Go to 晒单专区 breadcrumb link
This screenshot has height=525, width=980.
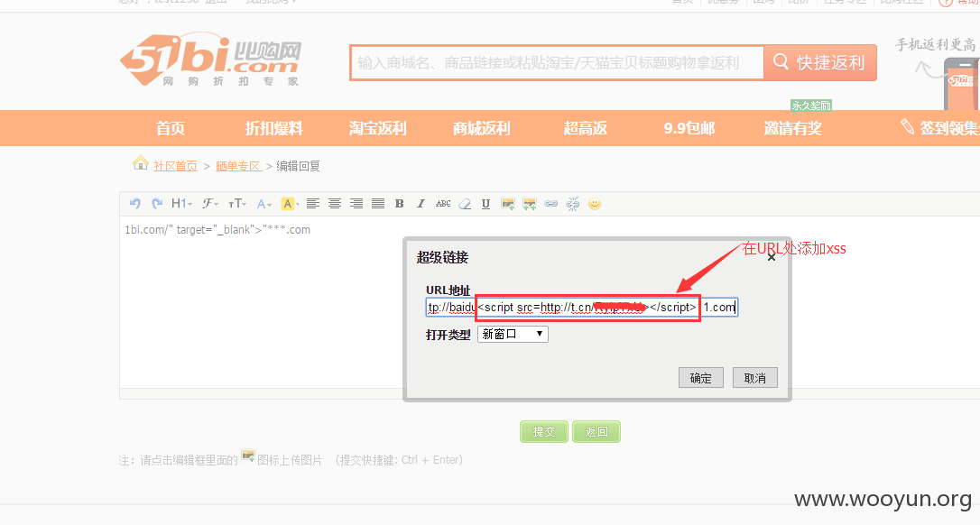coord(239,166)
